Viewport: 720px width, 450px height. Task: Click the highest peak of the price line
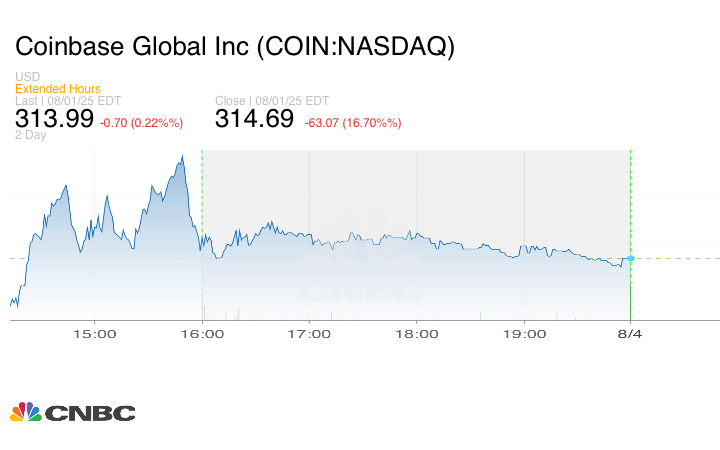pyautogui.click(x=182, y=157)
